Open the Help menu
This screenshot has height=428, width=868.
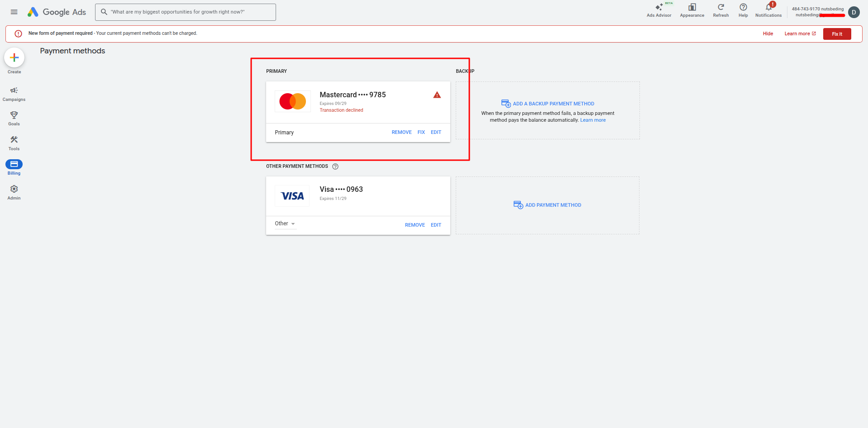coord(743,10)
